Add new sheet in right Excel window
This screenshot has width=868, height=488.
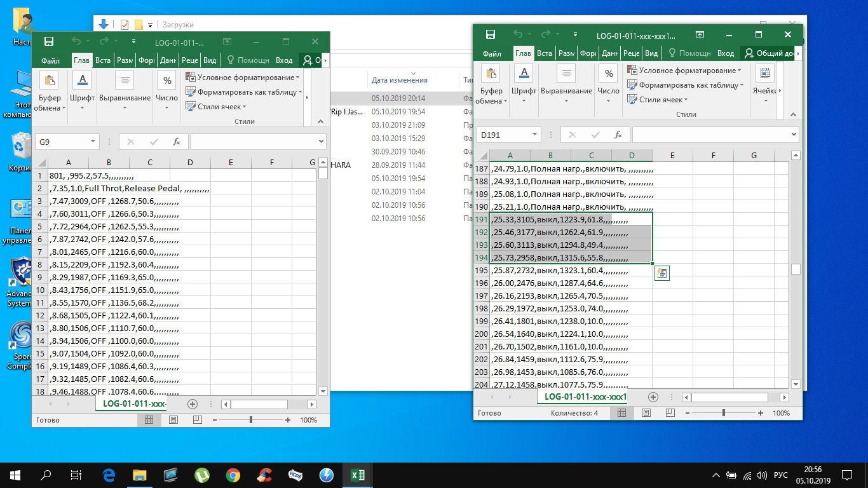(653, 396)
